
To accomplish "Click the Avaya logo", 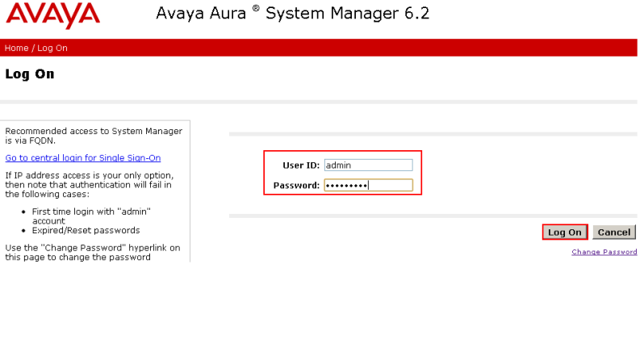I will click(x=52, y=15).
